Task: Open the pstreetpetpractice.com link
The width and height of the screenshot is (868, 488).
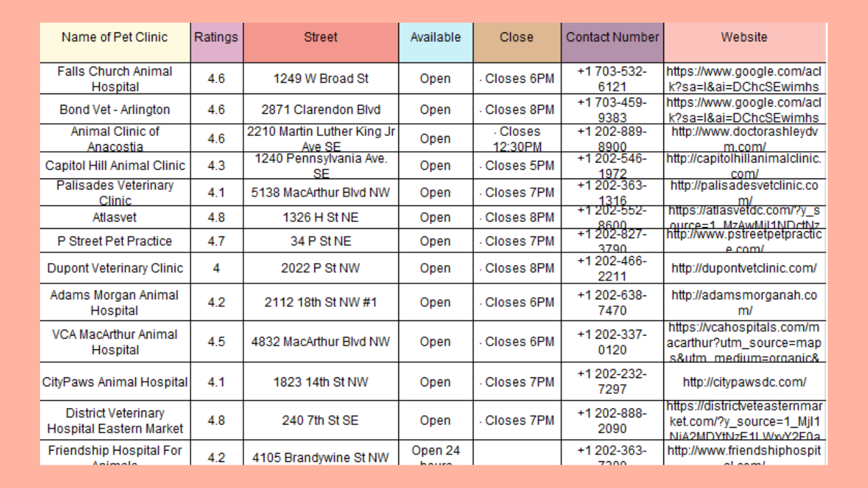Action: pyautogui.click(x=745, y=241)
